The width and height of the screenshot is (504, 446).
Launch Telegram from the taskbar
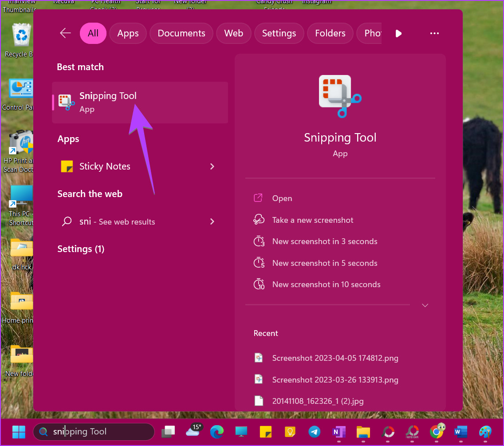314,431
